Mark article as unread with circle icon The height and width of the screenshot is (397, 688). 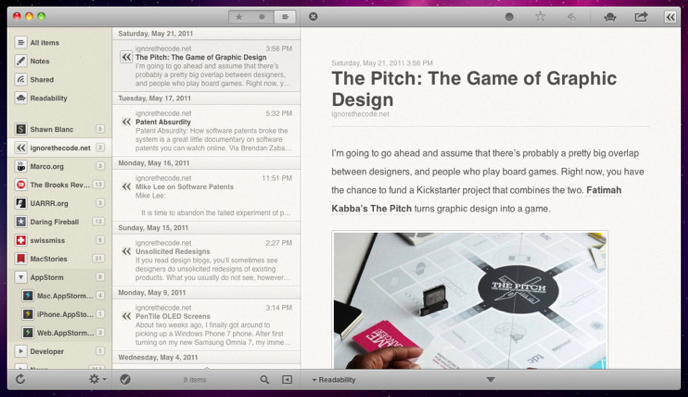[x=509, y=17]
